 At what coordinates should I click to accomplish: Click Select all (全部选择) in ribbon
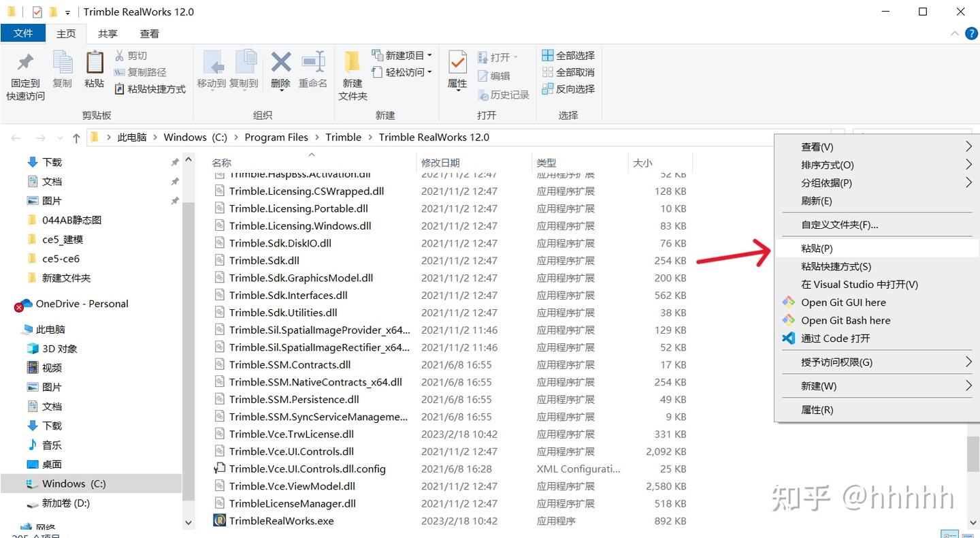click(x=568, y=55)
